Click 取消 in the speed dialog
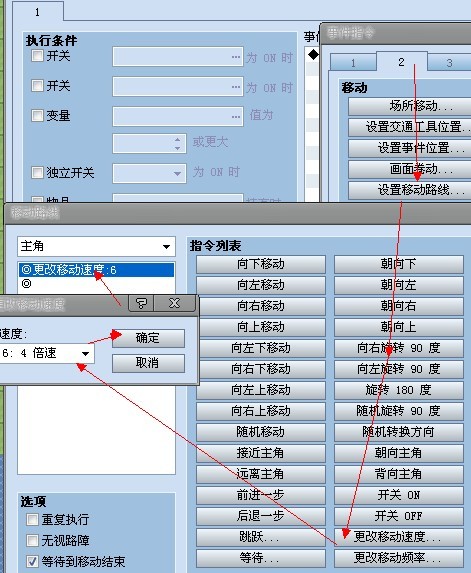Image resolution: width=471 pixels, height=573 pixels. 148,363
